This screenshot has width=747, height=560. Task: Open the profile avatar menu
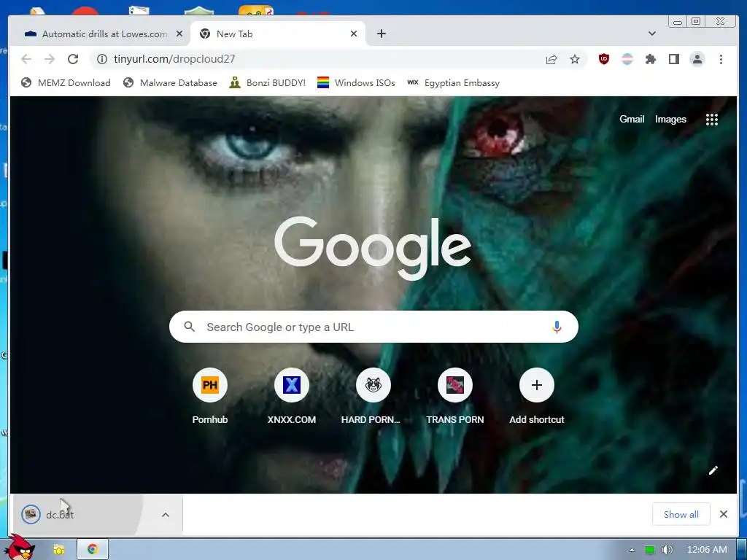[x=697, y=59]
